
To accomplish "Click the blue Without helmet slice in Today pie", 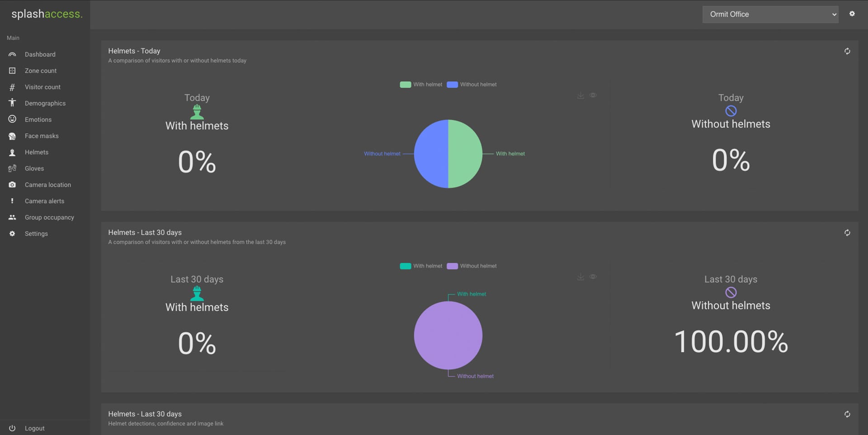I will click(x=431, y=154).
